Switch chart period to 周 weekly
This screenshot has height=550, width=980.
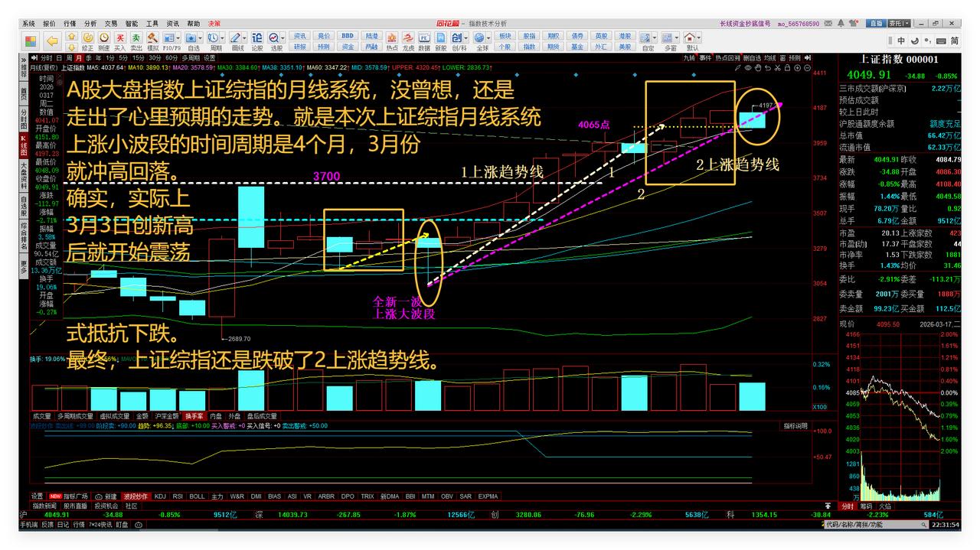pos(68,58)
